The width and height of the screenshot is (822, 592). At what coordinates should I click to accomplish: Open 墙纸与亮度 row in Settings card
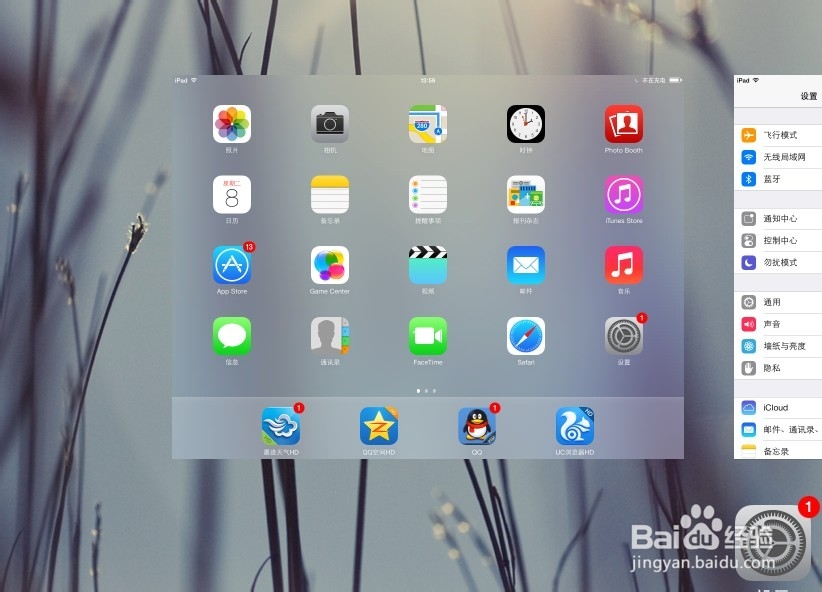pos(778,347)
